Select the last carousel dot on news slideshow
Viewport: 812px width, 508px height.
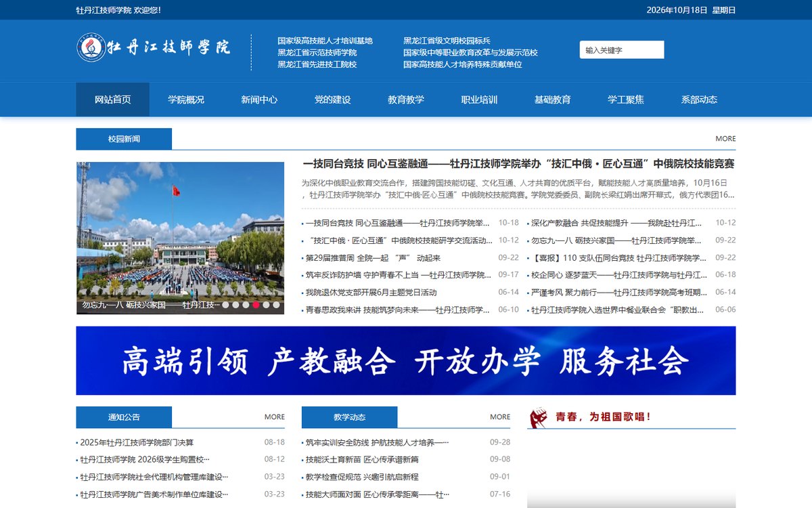(276, 305)
